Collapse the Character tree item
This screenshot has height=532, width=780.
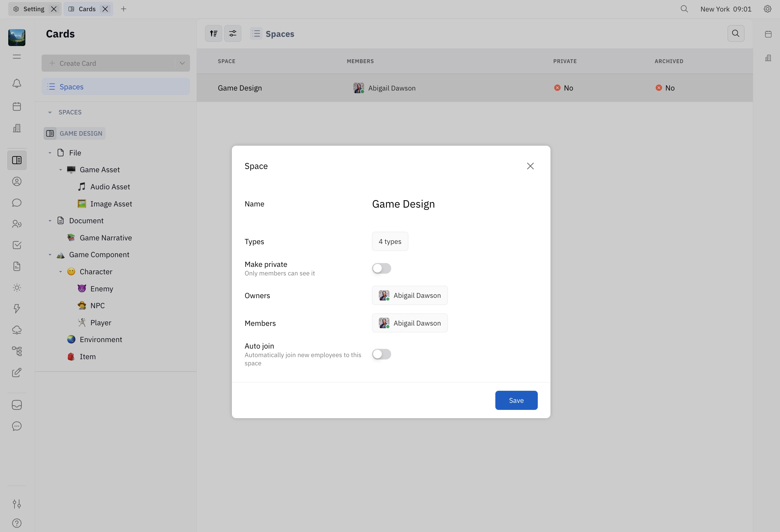pyautogui.click(x=61, y=272)
